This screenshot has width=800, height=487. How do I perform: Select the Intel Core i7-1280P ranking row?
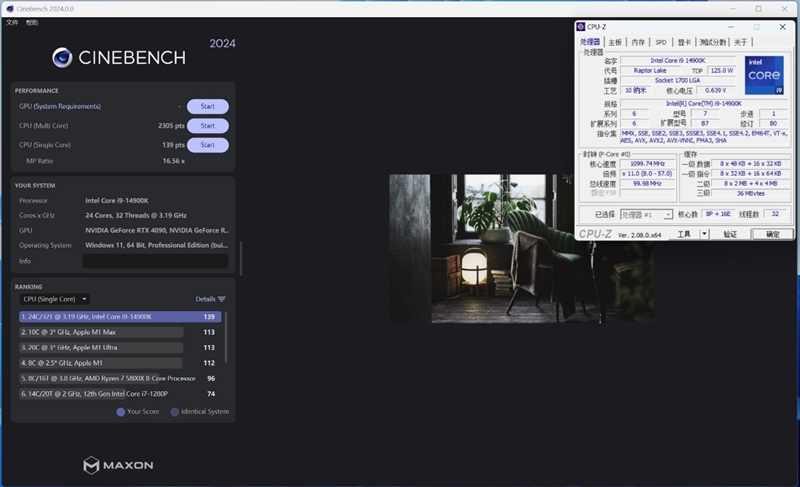pos(120,394)
